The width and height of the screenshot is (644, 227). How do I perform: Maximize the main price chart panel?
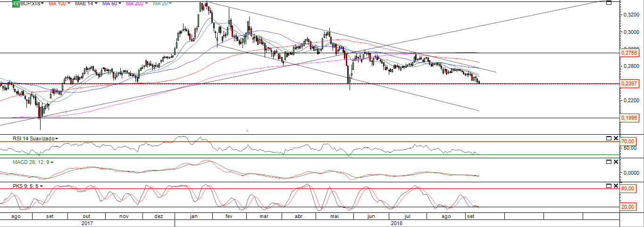pos(609,3)
